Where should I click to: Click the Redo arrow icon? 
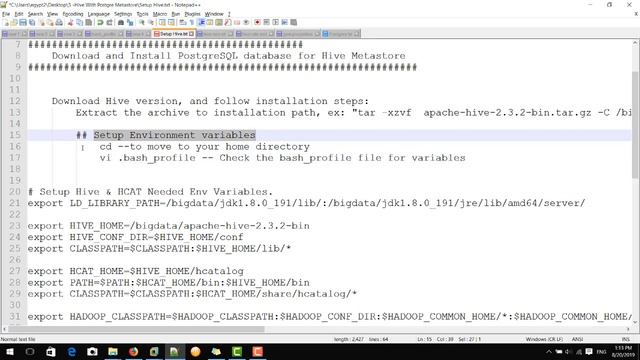click(109, 22)
